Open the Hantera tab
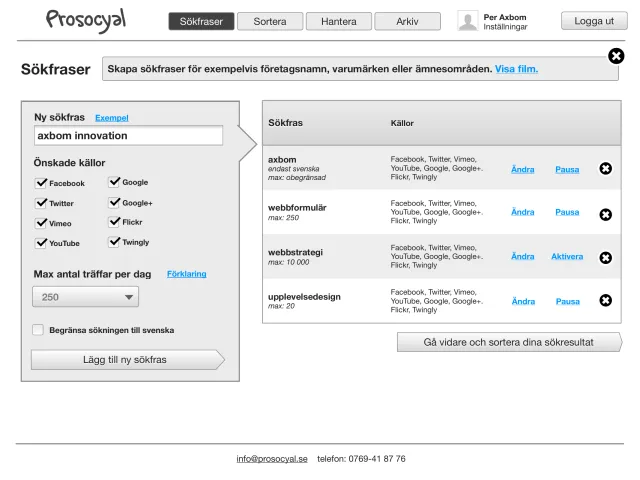640x480 pixels. click(x=339, y=21)
